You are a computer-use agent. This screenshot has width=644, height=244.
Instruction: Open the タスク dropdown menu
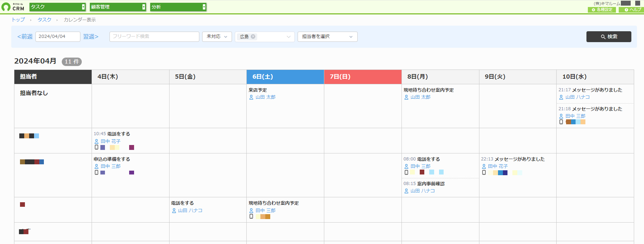click(x=58, y=7)
